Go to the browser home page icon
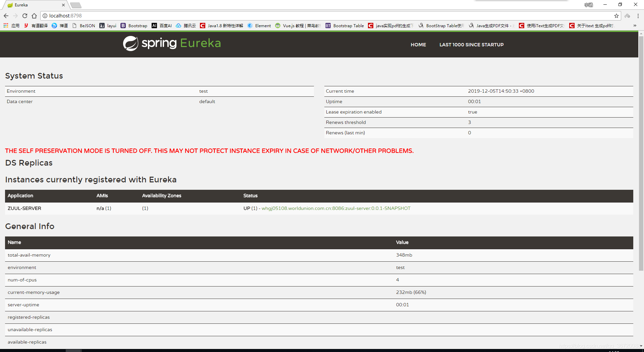Image resolution: width=644 pixels, height=352 pixels. 34,16
